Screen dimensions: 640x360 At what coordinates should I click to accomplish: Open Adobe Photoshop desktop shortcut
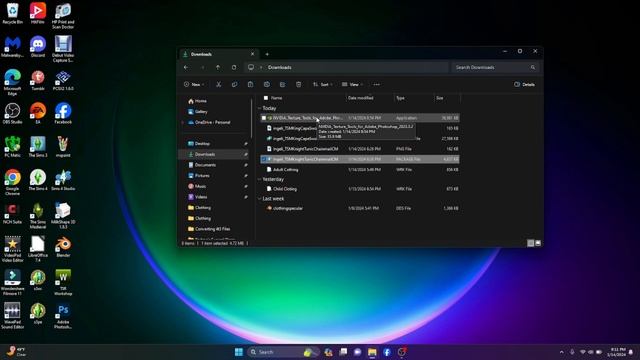(63, 316)
